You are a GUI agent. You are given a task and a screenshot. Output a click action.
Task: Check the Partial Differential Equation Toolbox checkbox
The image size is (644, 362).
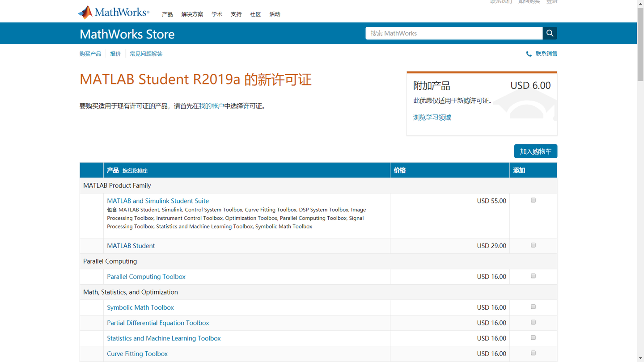tap(533, 322)
